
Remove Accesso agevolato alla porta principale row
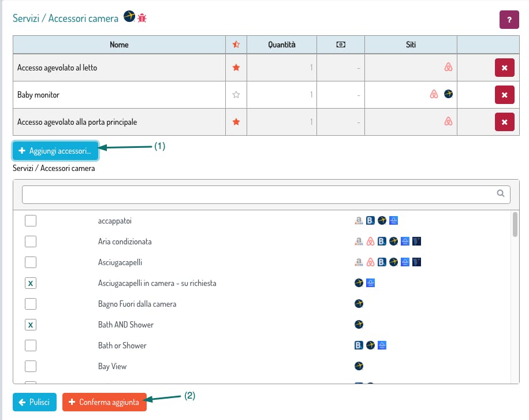(x=504, y=122)
